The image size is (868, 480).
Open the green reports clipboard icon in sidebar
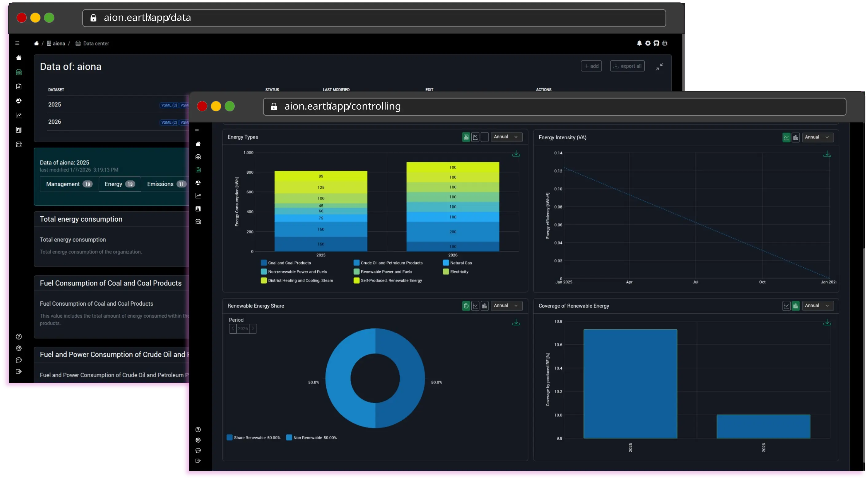[x=198, y=170]
